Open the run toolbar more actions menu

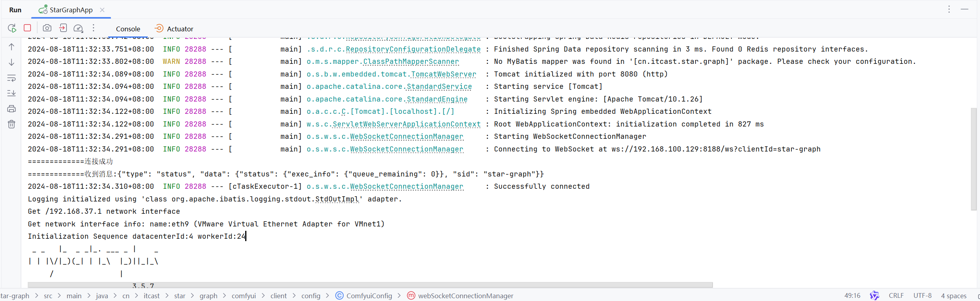click(x=93, y=28)
